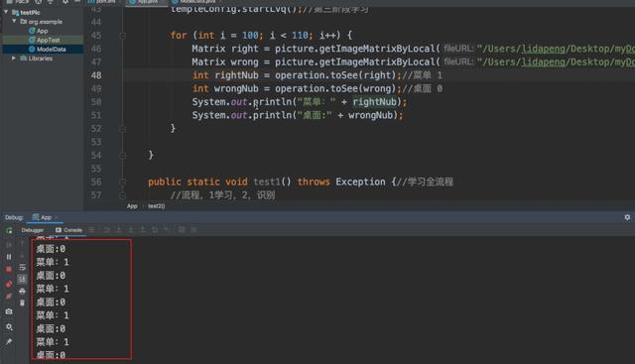Click the fold marker on line 45
This screenshot has height=364, width=635.
pyautogui.click(x=123, y=36)
